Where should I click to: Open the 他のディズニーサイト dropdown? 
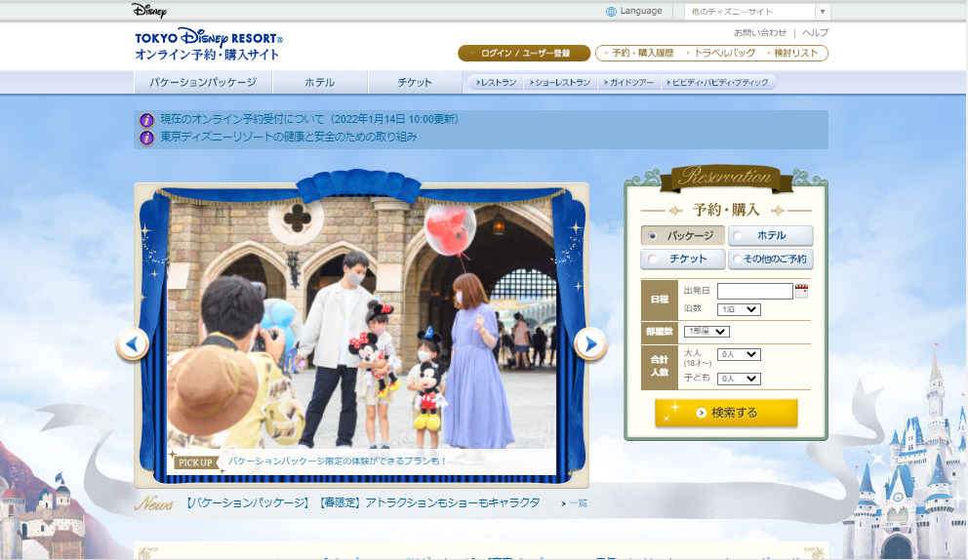pyautogui.click(x=755, y=11)
